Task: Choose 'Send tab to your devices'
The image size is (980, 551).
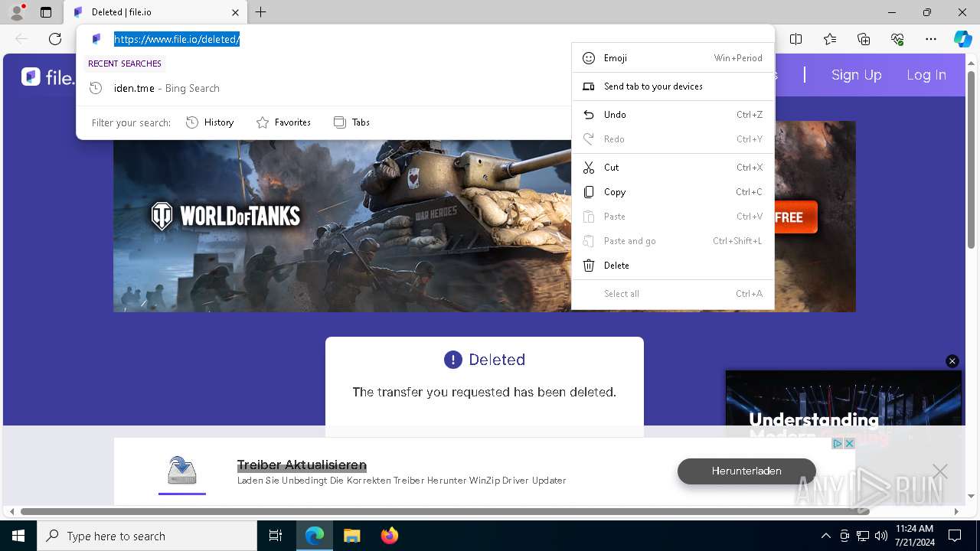Action: (673, 86)
